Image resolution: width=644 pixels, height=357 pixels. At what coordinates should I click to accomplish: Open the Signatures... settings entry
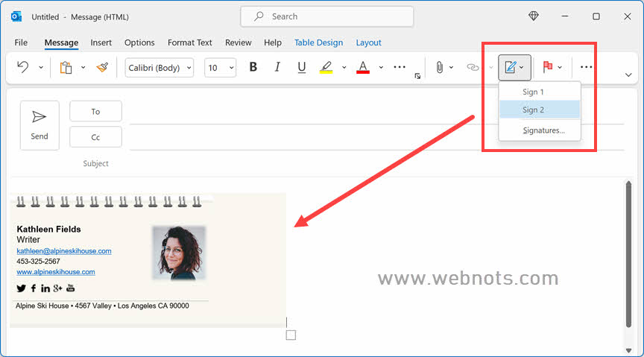[539, 130]
